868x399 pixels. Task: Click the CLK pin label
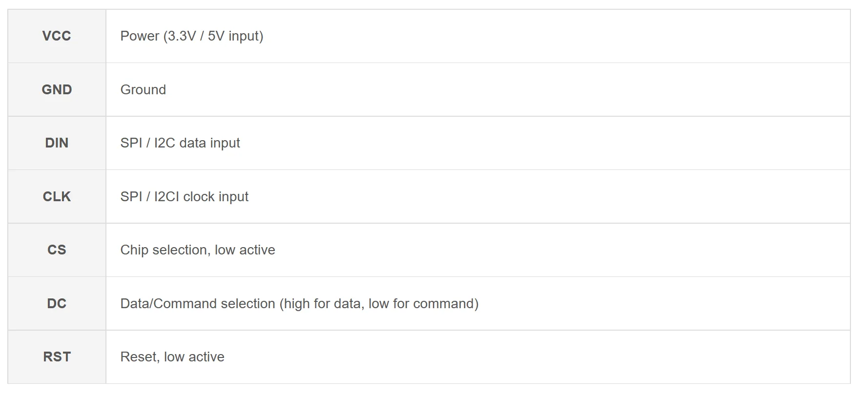click(x=57, y=197)
